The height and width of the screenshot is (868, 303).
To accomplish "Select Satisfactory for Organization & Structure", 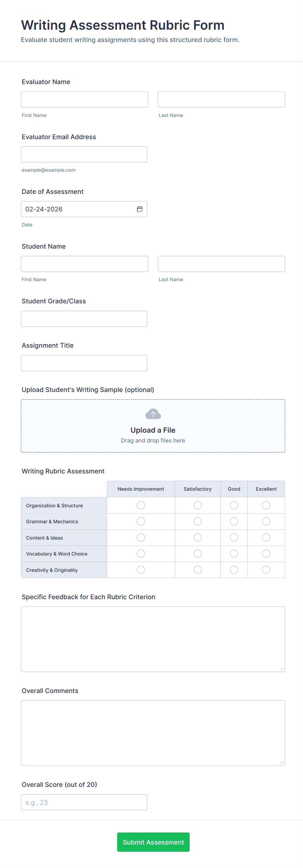I will coord(197,505).
